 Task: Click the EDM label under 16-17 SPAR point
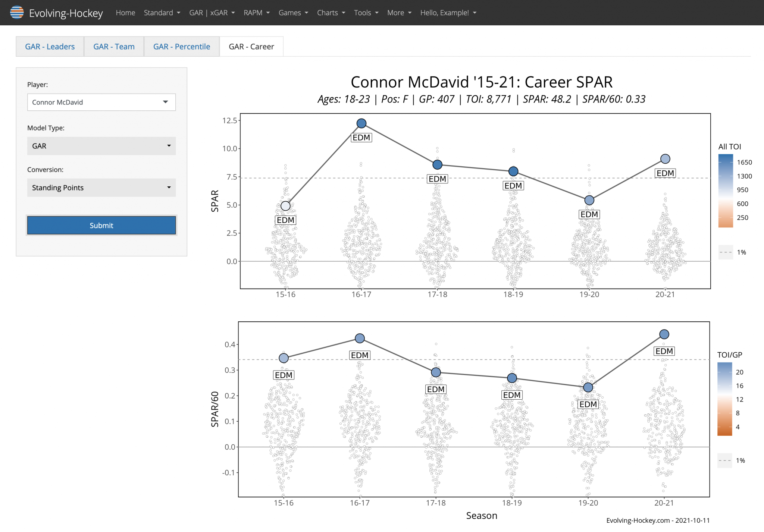tap(361, 138)
